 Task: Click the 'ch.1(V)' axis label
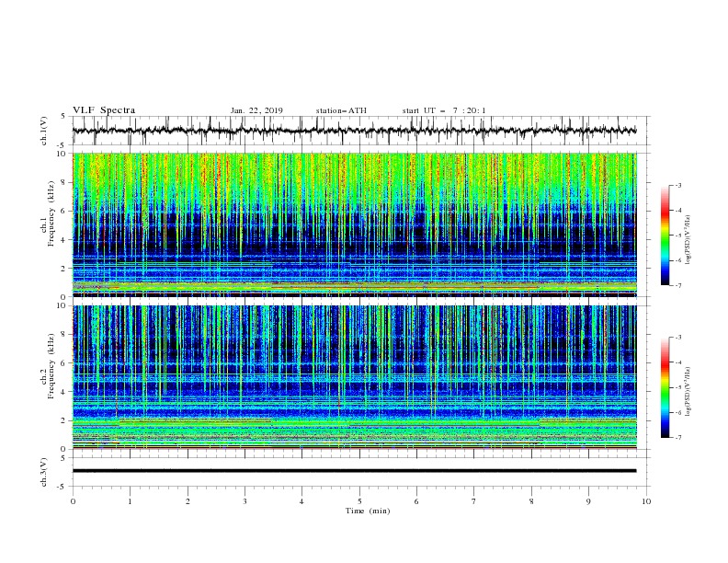[x=44, y=131]
